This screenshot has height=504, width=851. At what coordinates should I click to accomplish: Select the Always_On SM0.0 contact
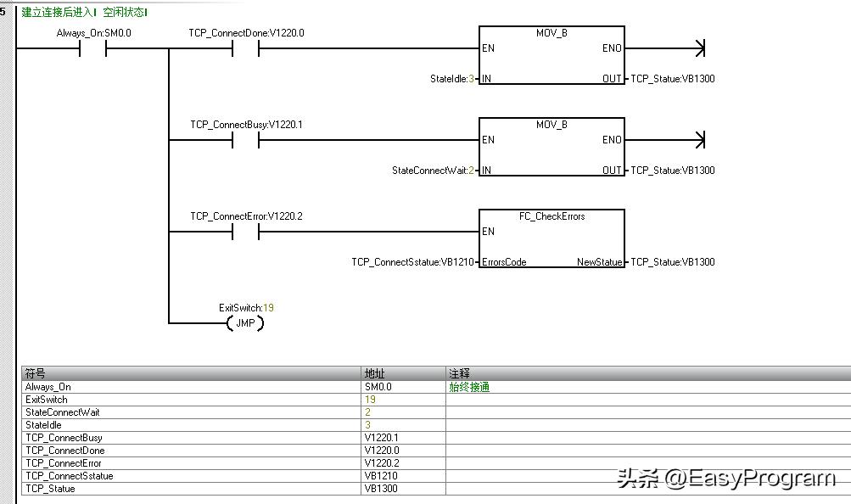(92, 49)
